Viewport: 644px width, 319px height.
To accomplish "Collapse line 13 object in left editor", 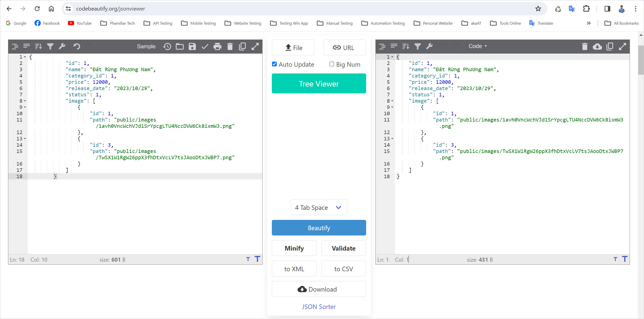I will tap(25, 139).
